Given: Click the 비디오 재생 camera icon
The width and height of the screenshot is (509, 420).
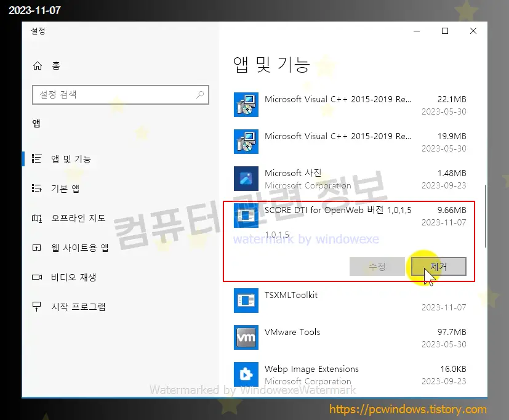Looking at the screenshot, I should click(37, 277).
